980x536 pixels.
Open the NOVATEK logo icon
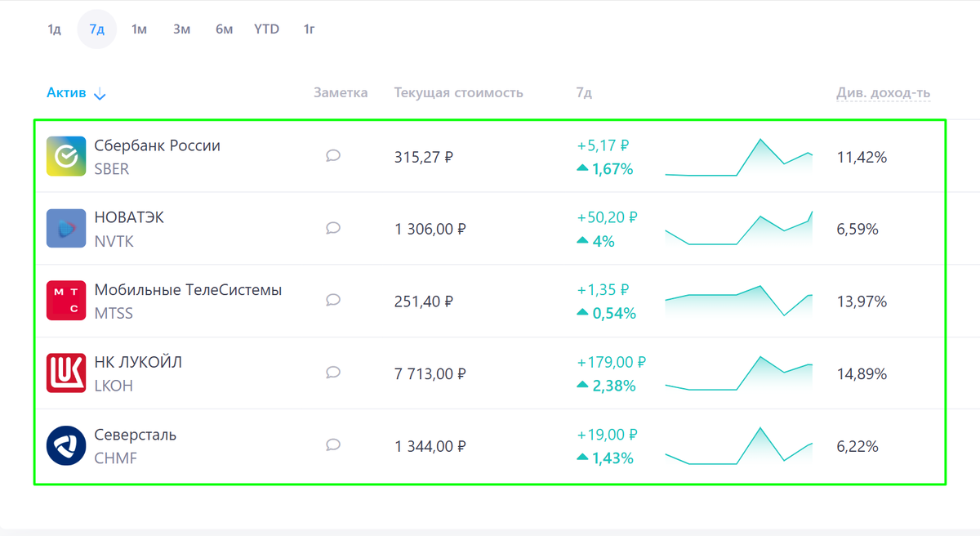tap(66, 229)
